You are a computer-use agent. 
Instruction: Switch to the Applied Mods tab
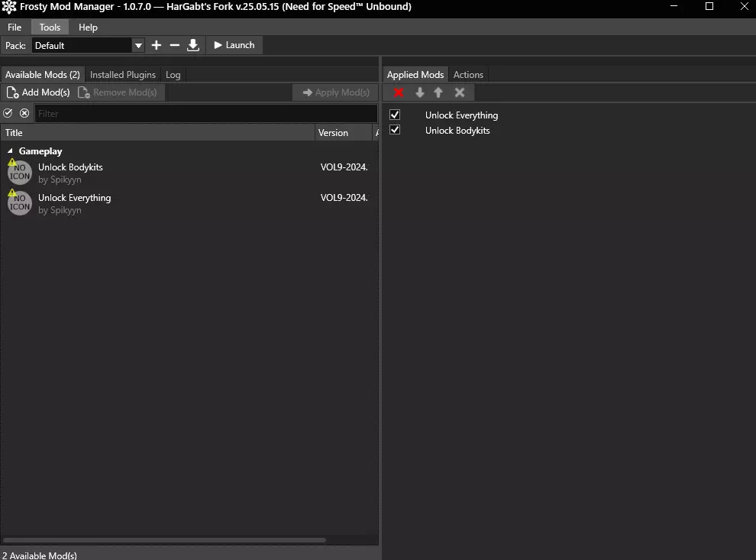415,75
